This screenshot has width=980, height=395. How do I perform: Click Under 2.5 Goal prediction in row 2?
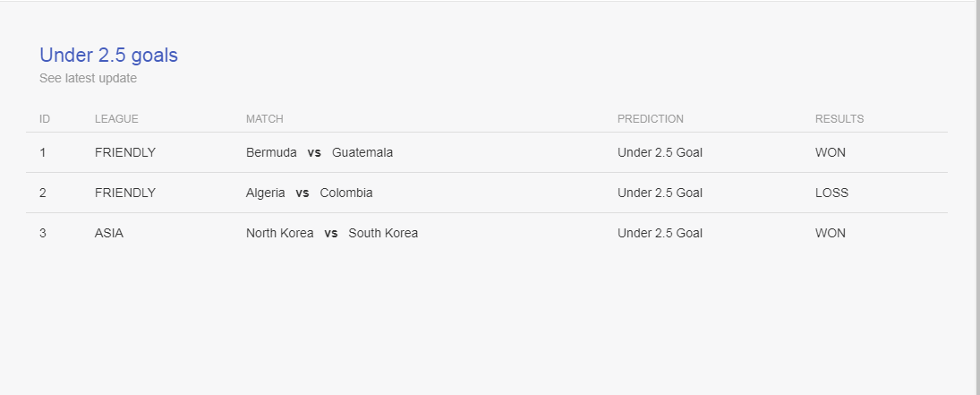pos(660,193)
